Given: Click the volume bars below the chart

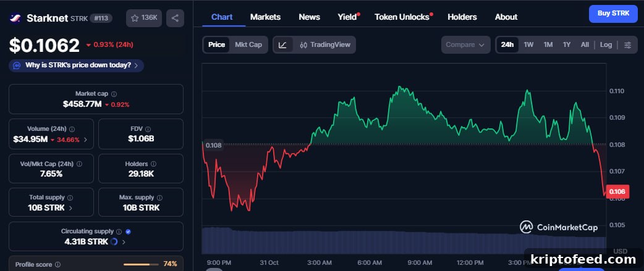Looking at the screenshot, I should point(404,241).
